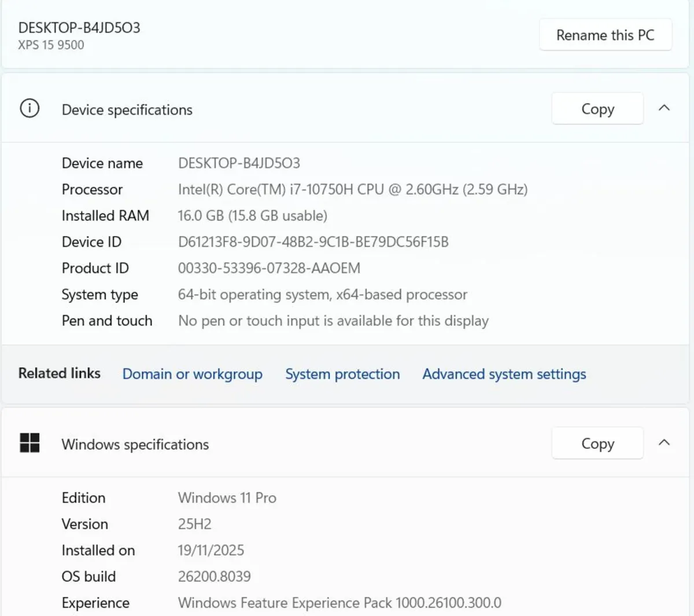The width and height of the screenshot is (694, 616).
Task: Click the Experience label
Action: tap(95, 603)
